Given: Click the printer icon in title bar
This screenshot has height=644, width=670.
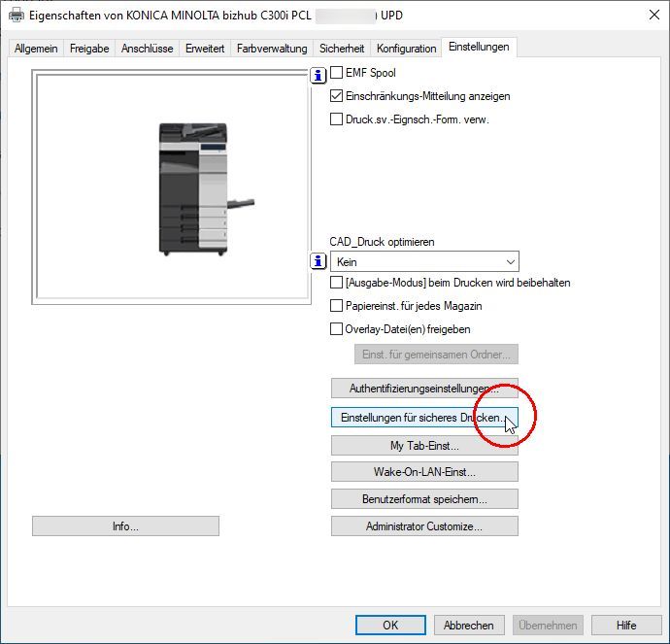Looking at the screenshot, I should [17, 16].
